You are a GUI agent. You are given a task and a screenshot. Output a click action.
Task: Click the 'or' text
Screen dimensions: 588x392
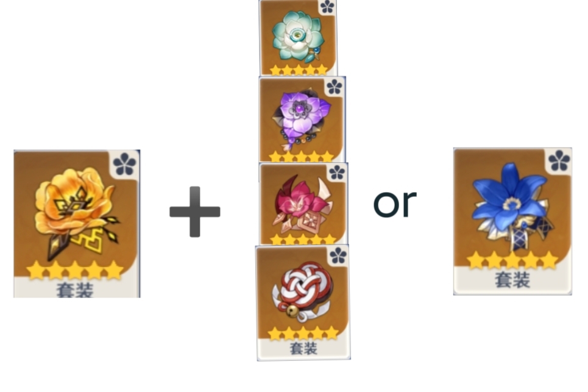(x=395, y=204)
